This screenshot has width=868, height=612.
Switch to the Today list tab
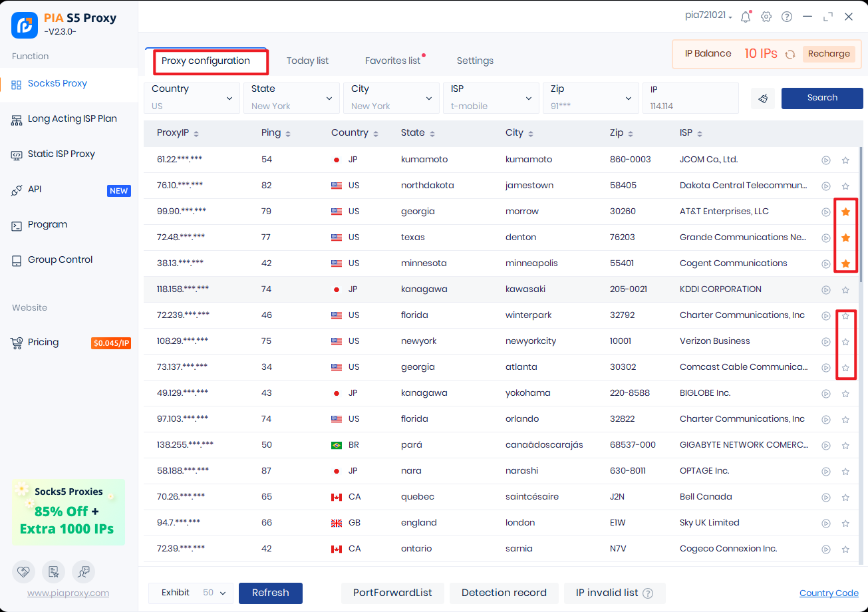coord(307,61)
